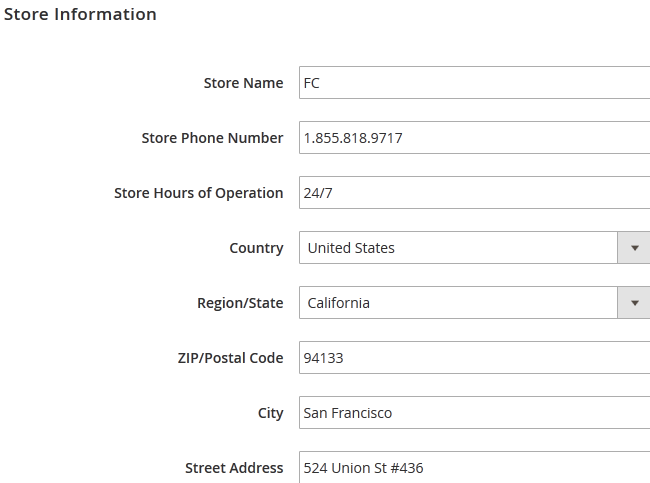This screenshot has width=650, height=483.
Task: Open the Country dropdown showing United States
Action: pos(458,248)
